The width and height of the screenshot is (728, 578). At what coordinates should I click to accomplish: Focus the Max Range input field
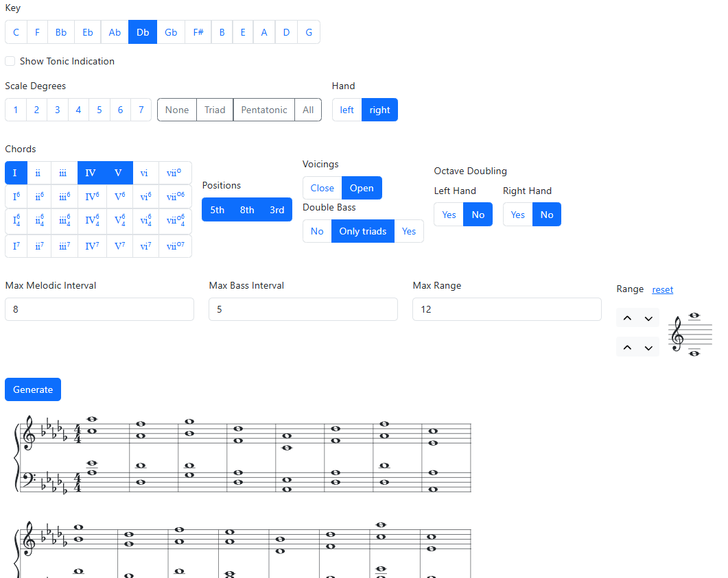[x=506, y=309]
